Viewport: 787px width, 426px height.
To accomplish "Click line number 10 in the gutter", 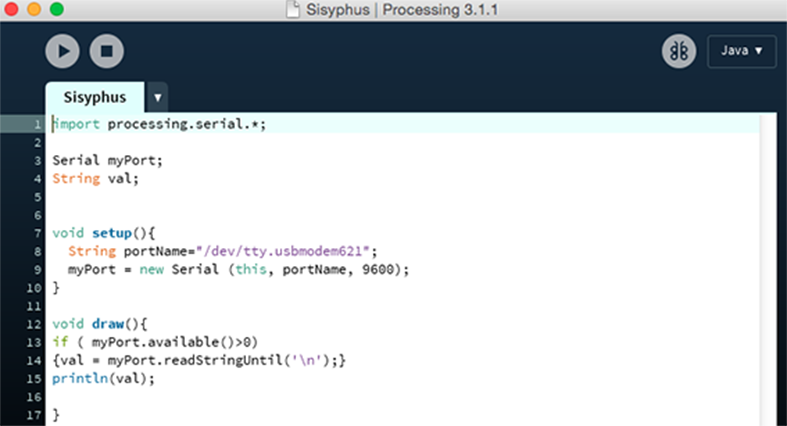I will 34,288.
